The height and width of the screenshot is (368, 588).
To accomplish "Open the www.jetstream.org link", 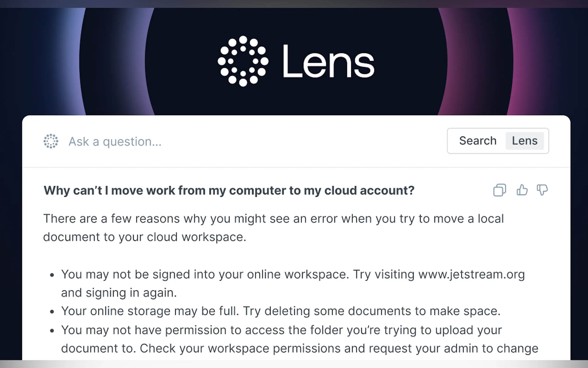I will pos(471,275).
